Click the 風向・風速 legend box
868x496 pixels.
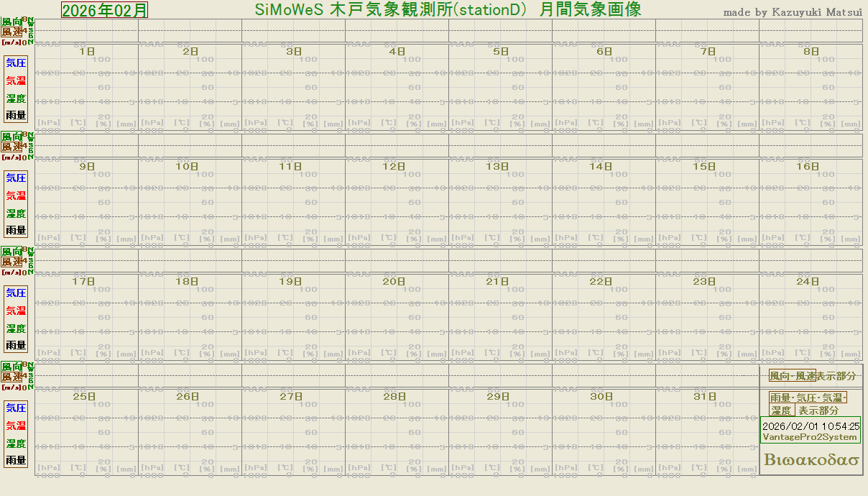point(793,376)
